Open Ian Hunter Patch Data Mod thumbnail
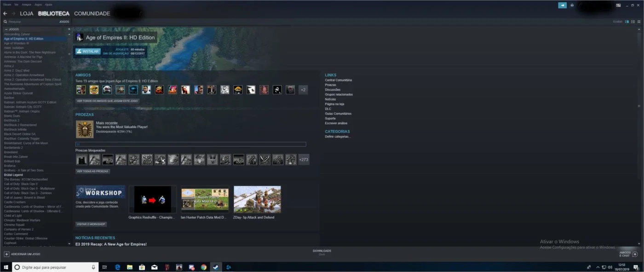The height and width of the screenshot is (272, 644). (205, 199)
